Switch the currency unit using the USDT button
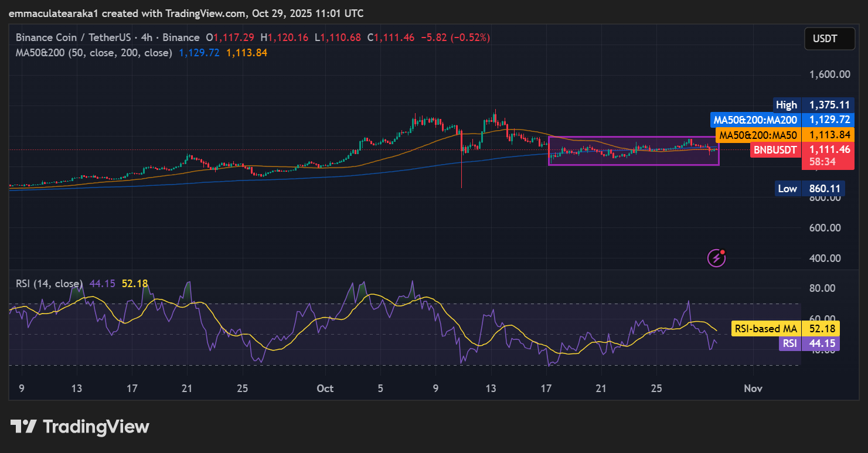This screenshot has width=868, height=453. [x=829, y=38]
